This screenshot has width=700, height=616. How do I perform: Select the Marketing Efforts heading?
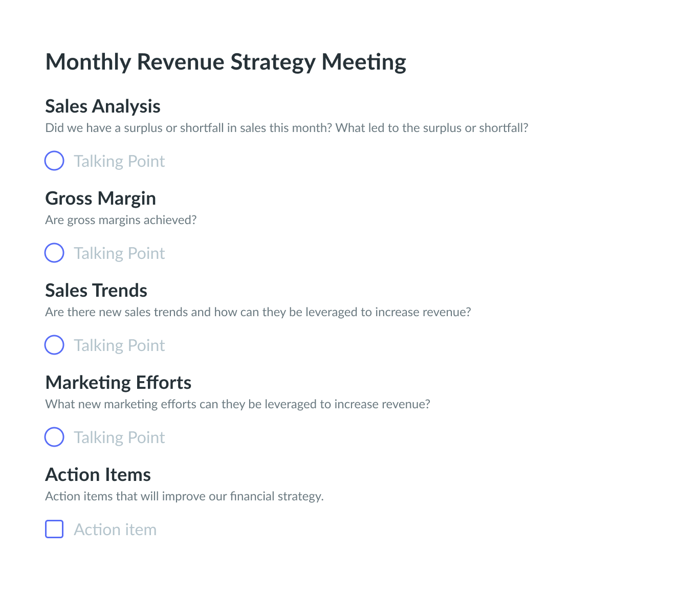tap(118, 383)
